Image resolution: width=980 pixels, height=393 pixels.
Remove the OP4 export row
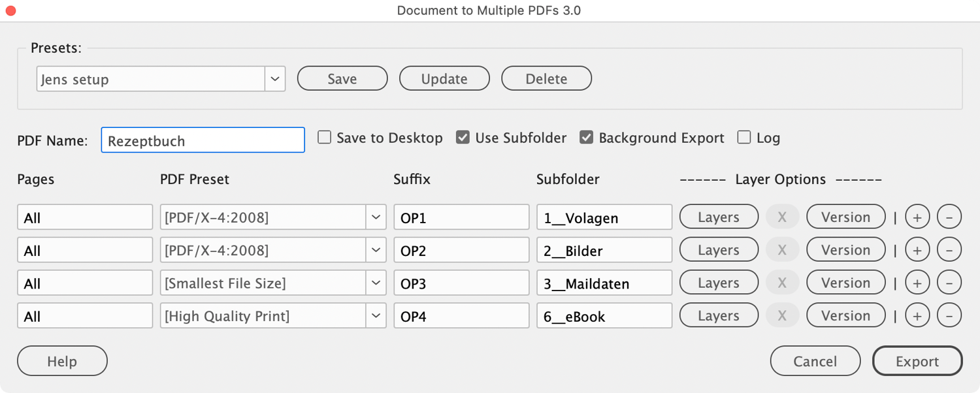click(949, 316)
